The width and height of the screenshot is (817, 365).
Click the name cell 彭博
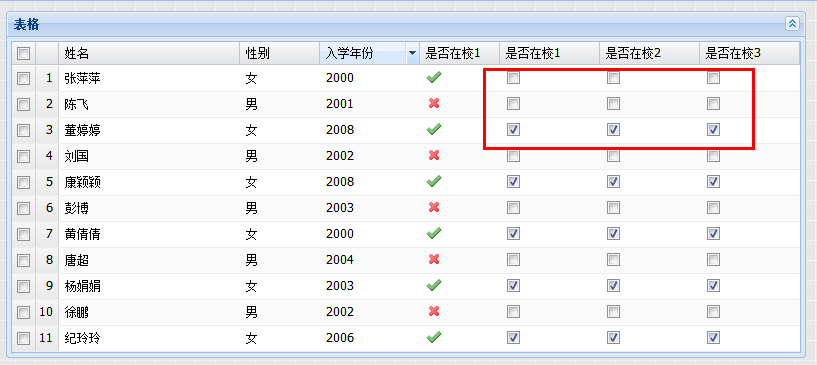pyautogui.click(x=149, y=208)
